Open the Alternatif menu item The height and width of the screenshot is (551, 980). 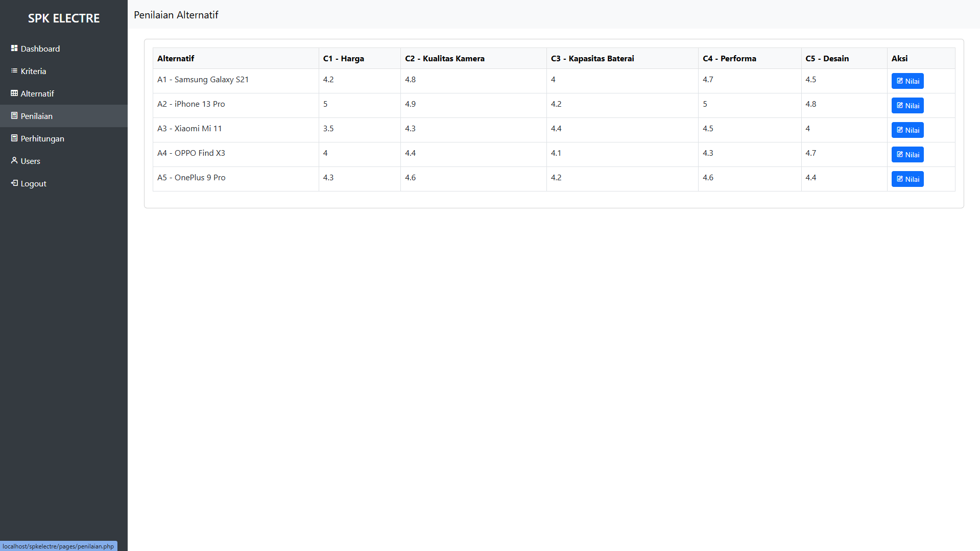pos(64,93)
